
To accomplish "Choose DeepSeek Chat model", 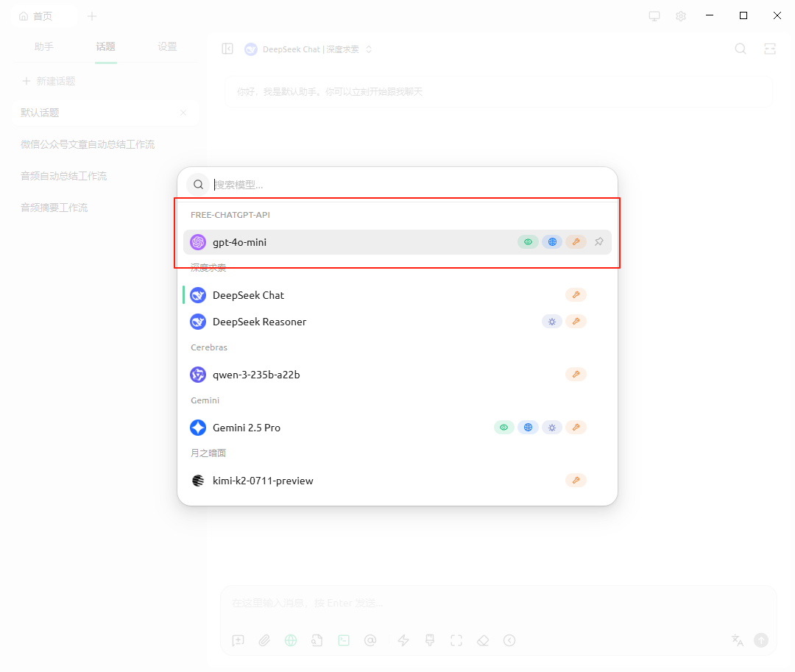I will tap(397, 295).
